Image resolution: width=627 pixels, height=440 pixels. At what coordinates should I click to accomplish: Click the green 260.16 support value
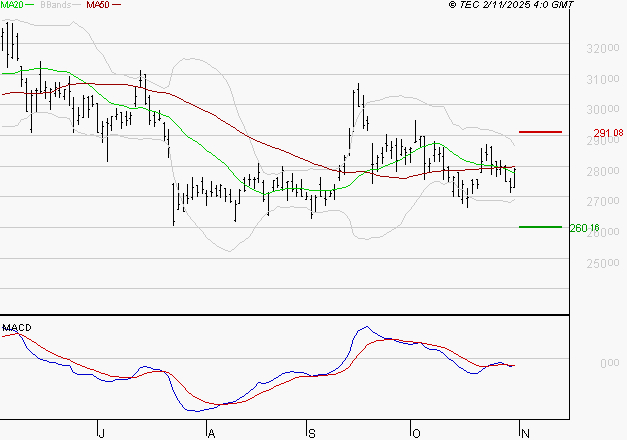584,228
